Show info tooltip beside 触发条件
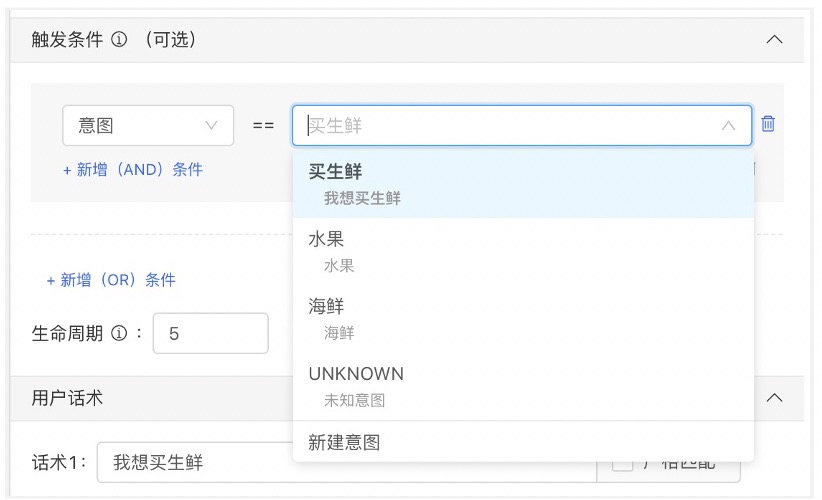This screenshot has width=822, height=500. pos(119,39)
